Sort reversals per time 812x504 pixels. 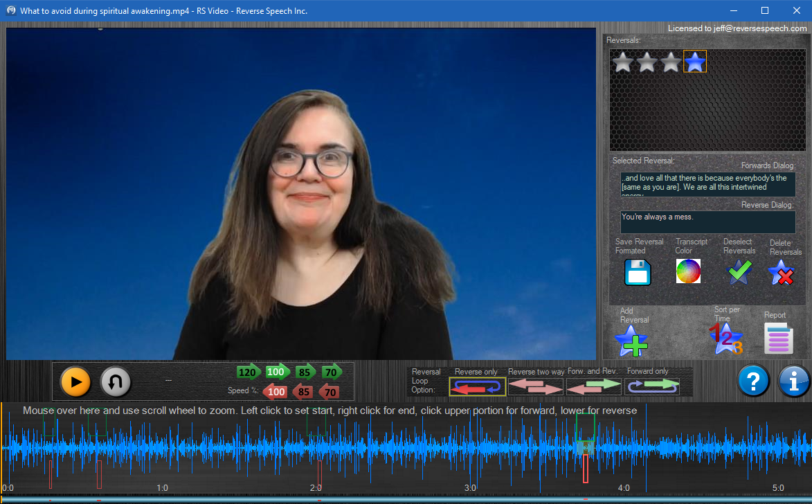pyautogui.click(x=726, y=339)
